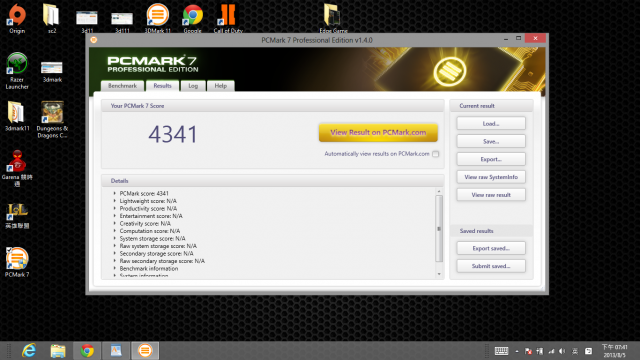The image size is (640, 360).
Task: Click the Details scrollbar down arrow
Action: (x=439, y=274)
